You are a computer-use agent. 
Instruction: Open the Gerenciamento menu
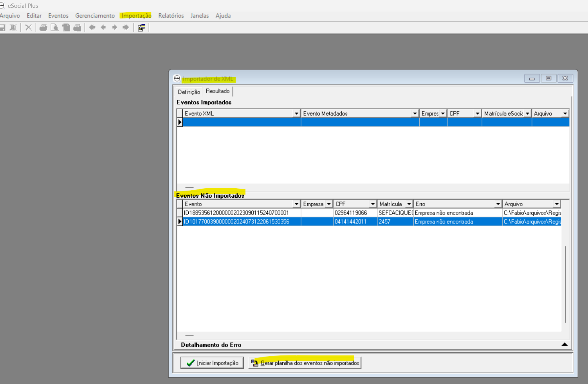click(95, 16)
